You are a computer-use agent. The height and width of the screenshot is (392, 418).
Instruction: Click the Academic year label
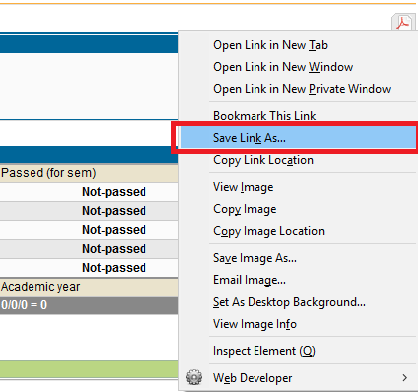(40, 287)
